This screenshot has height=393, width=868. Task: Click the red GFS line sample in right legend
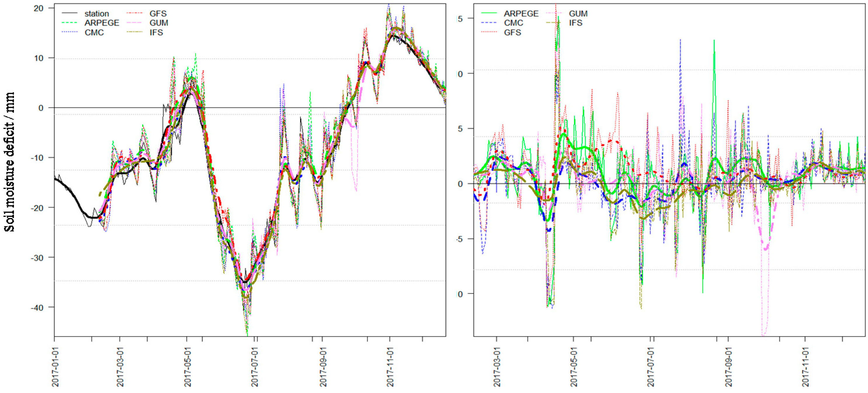point(489,32)
